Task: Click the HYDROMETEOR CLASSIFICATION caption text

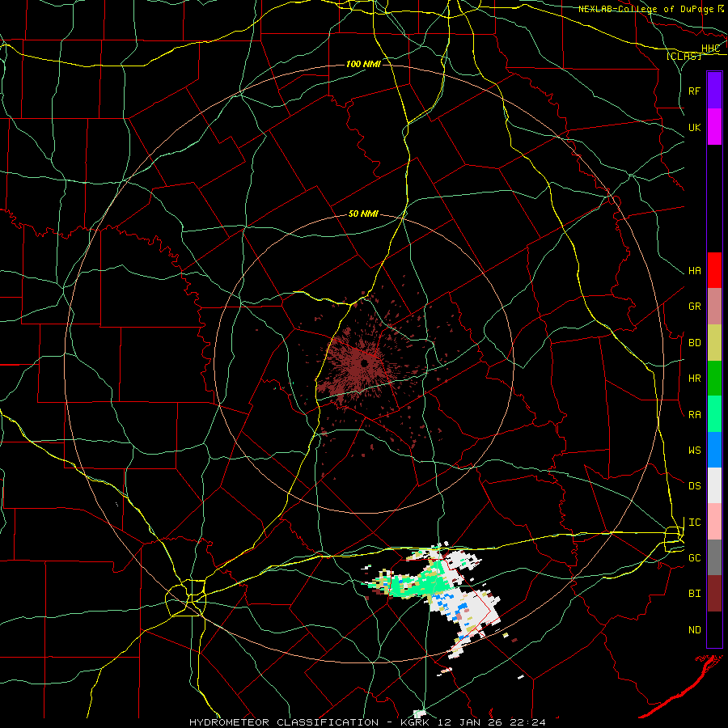Action: coord(284,722)
